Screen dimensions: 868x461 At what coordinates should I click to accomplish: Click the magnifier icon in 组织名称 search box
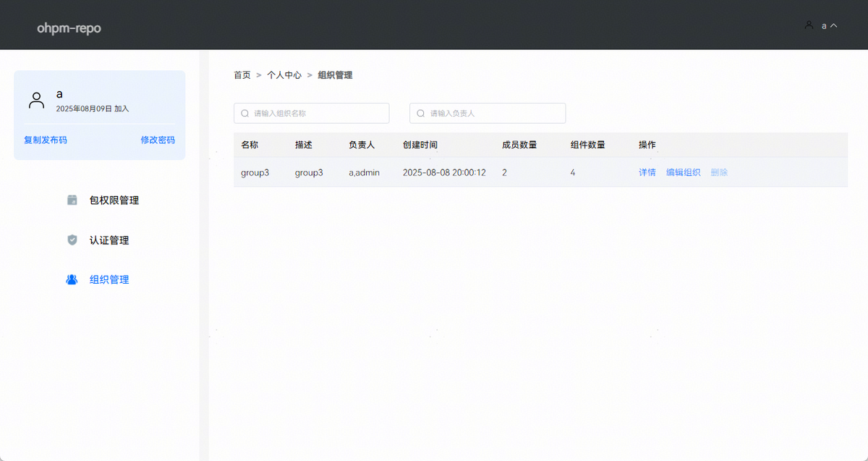[x=245, y=114]
